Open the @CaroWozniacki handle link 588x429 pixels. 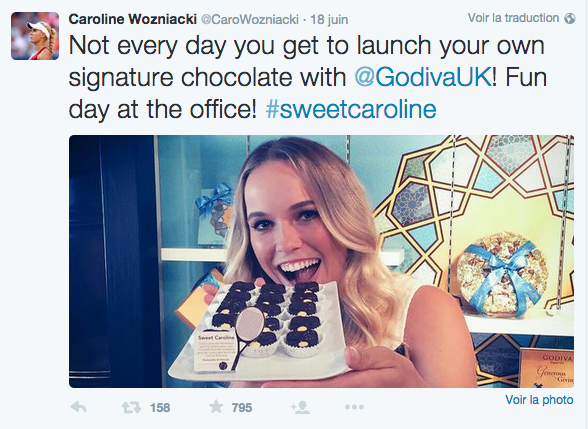(x=250, y=20)
